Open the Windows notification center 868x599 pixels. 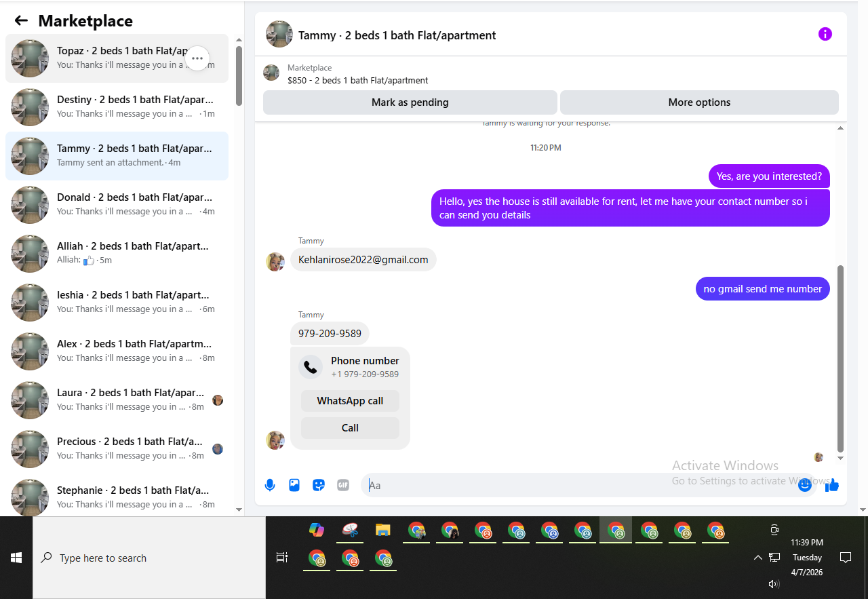(x=846, y=558)
